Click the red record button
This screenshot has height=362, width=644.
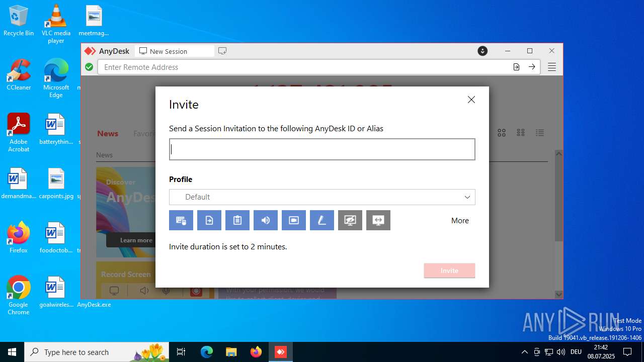196,291
